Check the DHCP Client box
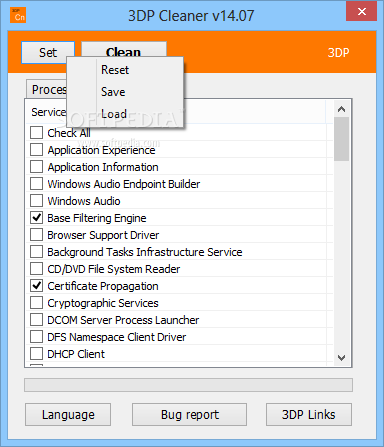Screen dimensions: 384x447 coord(36,353)
